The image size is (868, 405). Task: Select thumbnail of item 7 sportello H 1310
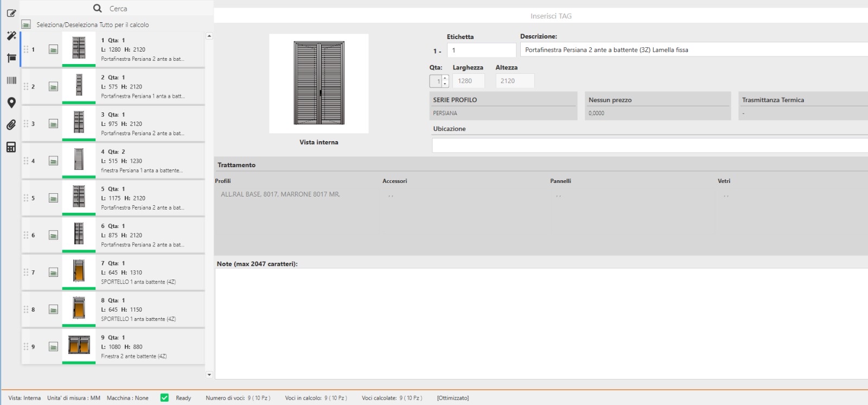pos(79,271)
